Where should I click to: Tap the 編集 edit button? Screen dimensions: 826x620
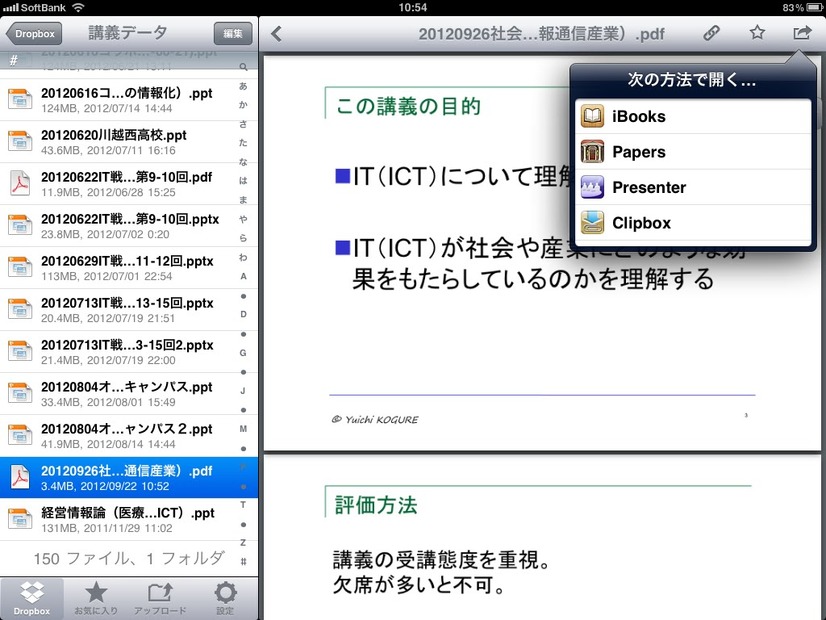click(233, 34)
